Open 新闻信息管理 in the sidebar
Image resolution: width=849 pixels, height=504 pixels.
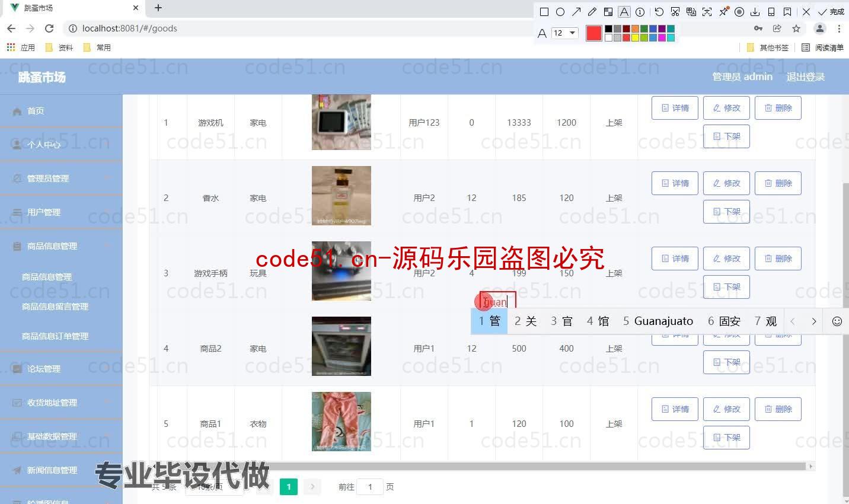point(61,470)
